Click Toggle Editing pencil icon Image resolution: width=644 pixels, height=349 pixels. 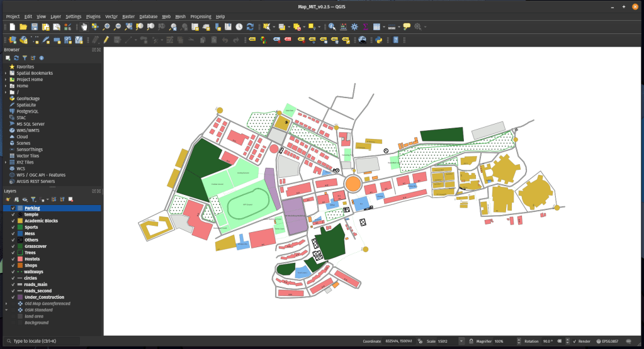(x=106, y=40)
